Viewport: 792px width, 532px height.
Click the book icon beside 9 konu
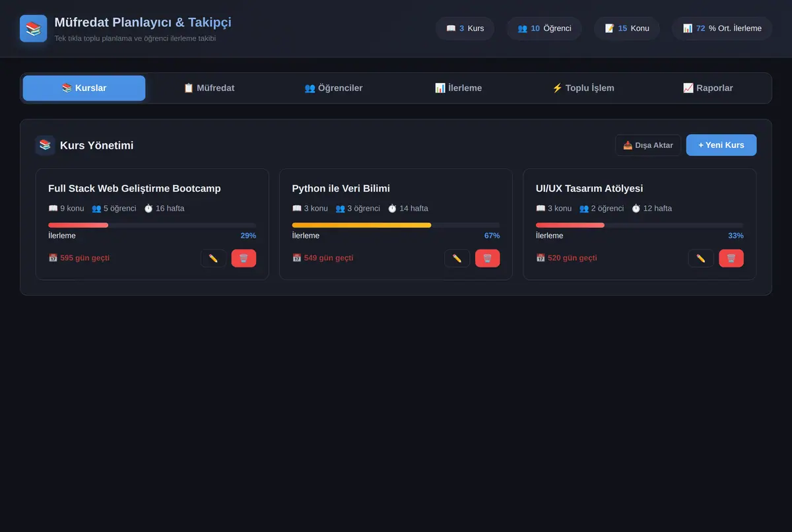click(x=53, y=209)
